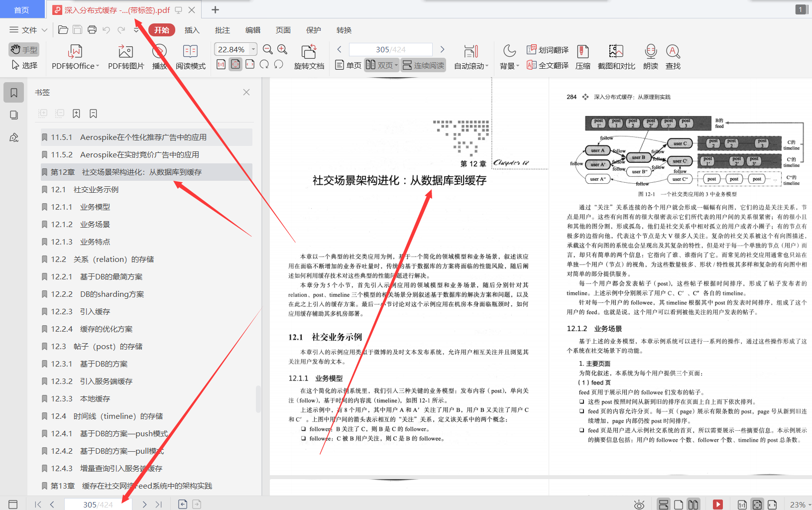
Task: Toggle 连续阅读 continuous reading
Action: pos(423,65)
